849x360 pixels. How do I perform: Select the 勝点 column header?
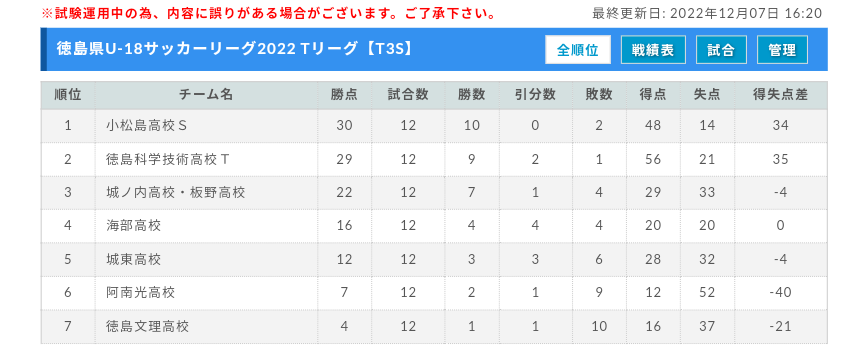coord(344,95)
